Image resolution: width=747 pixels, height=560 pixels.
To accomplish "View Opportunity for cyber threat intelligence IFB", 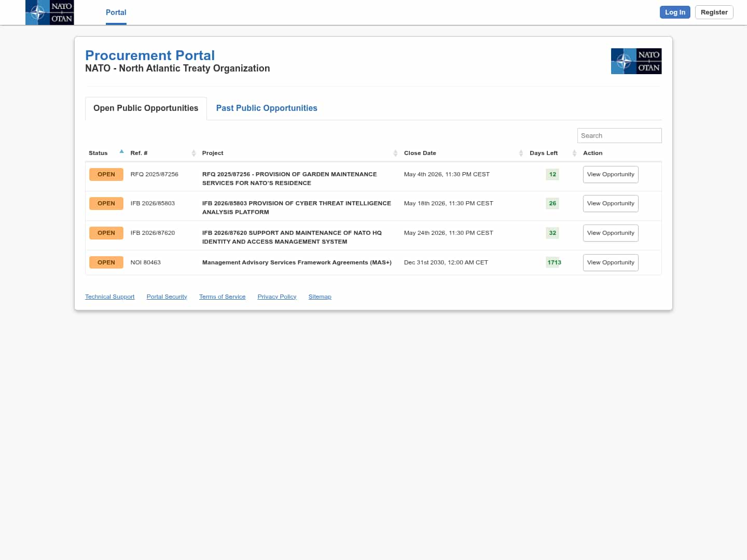I will (611, 204).
